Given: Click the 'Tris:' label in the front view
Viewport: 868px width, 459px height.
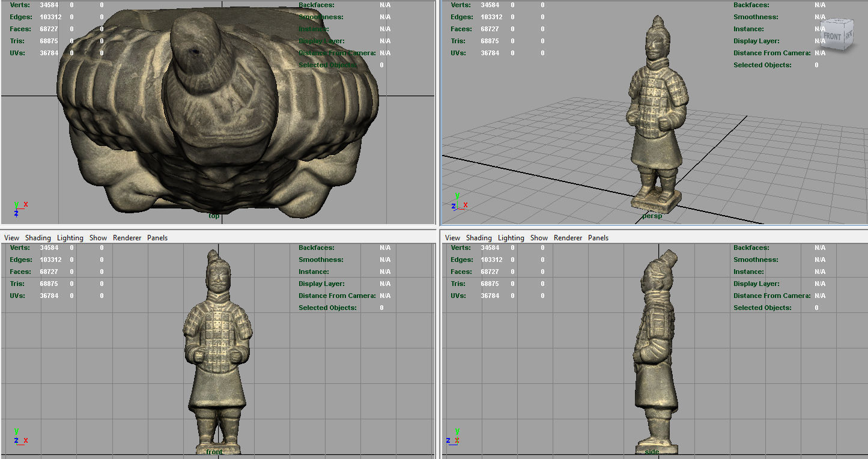Looking at the screenshot, I should click(x=17, y=284).
